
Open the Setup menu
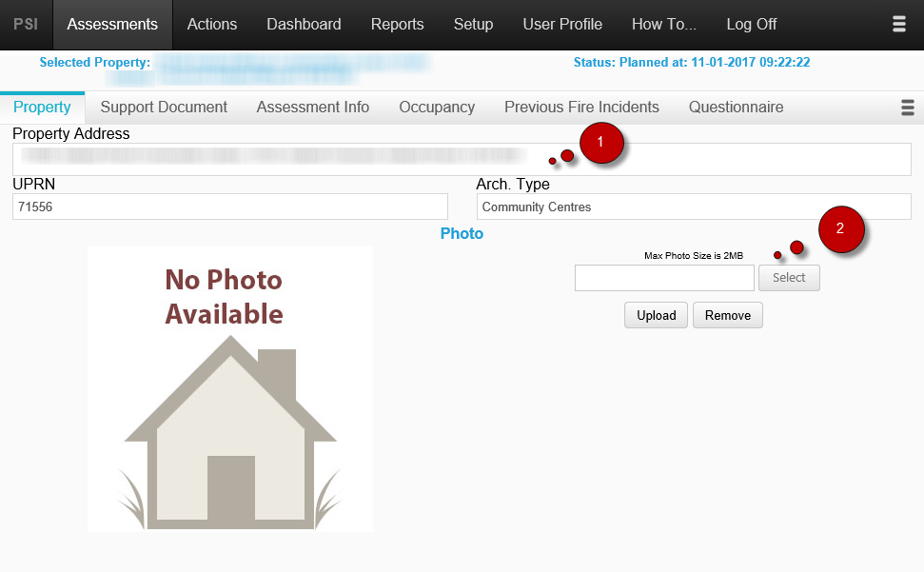tap(473, 24)
